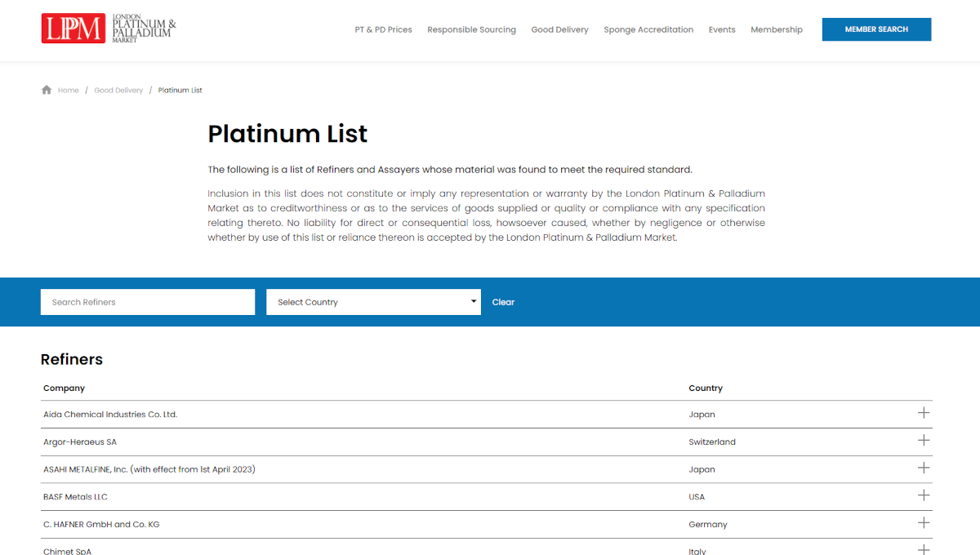The image size is (980, 555).
Task: Expand the Argor-Heraeus SA row details
Action: [923, 441]
